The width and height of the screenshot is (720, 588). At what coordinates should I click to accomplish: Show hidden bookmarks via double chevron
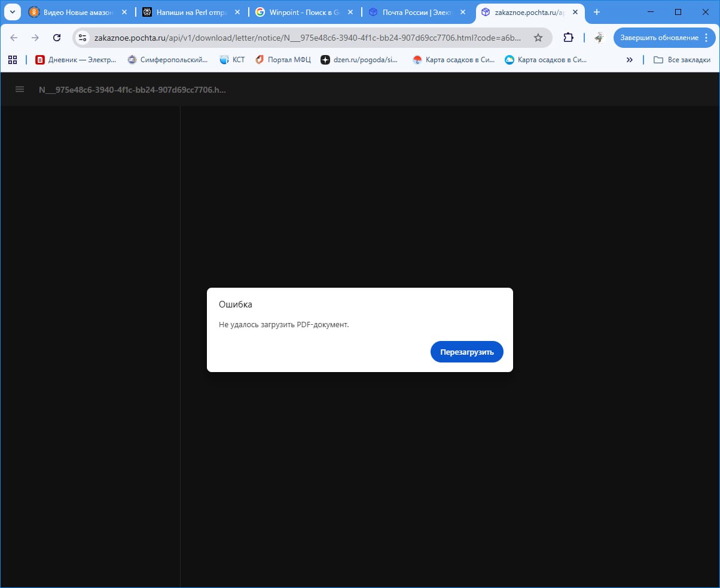pos(629,59)
